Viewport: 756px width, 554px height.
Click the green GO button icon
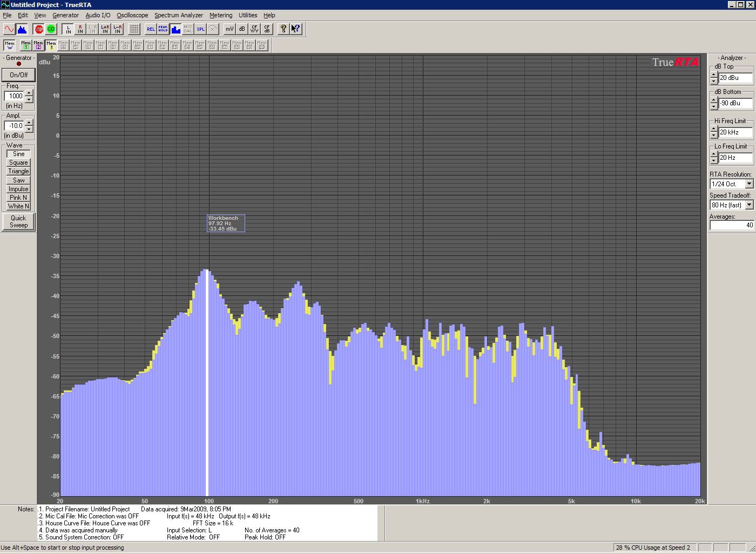pos(51,29)
